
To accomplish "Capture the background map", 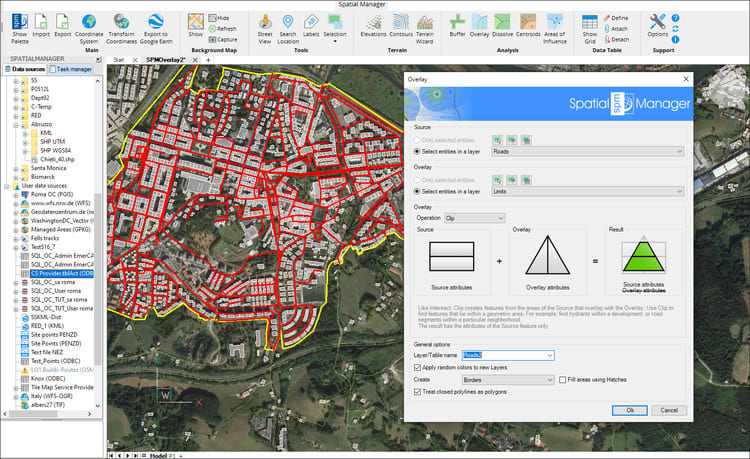I will tap(223, 40).
